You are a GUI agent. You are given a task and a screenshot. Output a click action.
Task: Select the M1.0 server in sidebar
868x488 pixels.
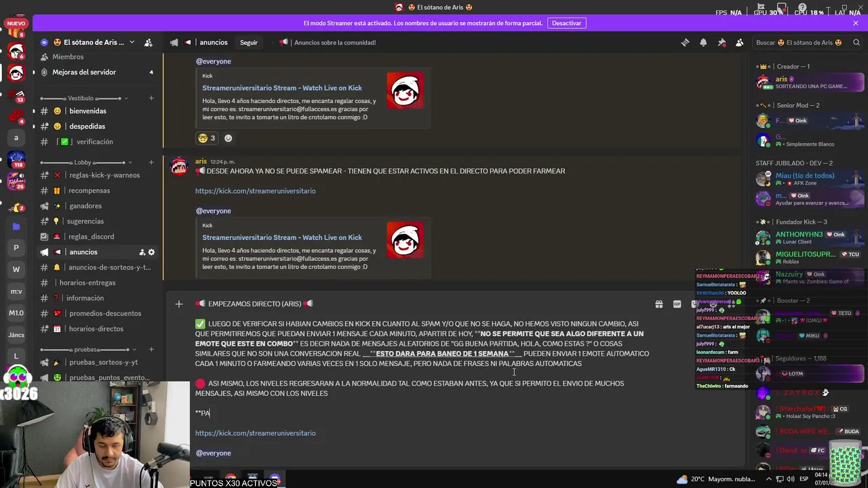(16, 313)
